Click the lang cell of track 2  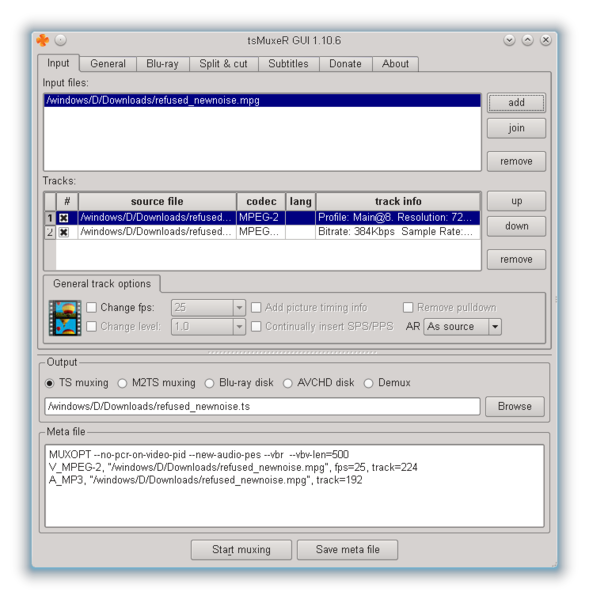click(x=301, y=232)
